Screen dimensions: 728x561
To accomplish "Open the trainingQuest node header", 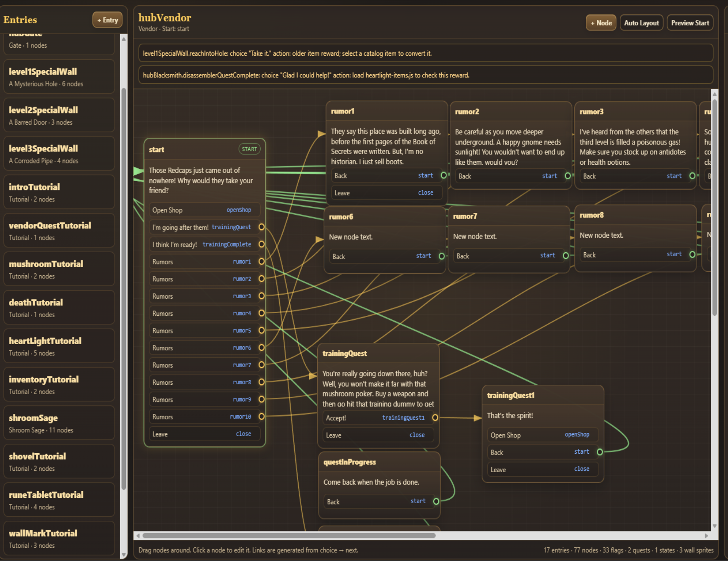I will pos(379,353).
